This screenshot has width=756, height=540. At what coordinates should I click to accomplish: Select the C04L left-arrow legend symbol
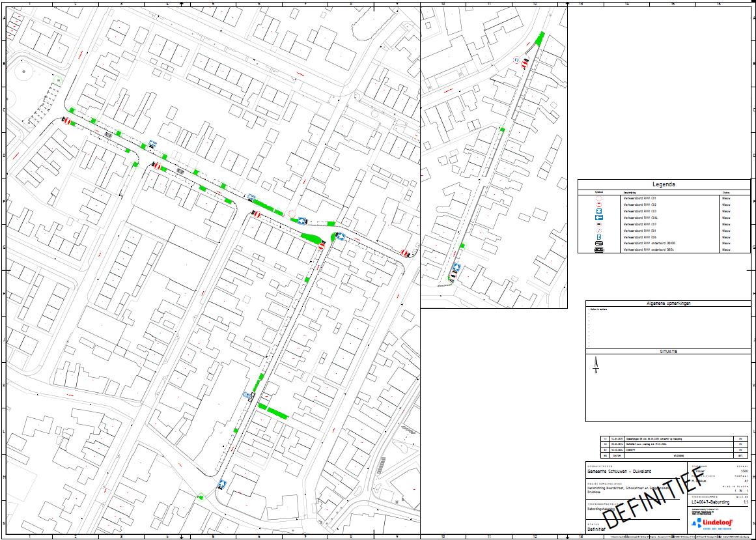[x=598, y=218]
